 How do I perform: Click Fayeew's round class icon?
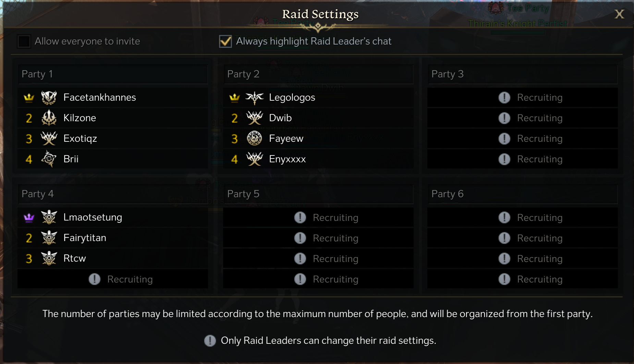tap(254, 138)
